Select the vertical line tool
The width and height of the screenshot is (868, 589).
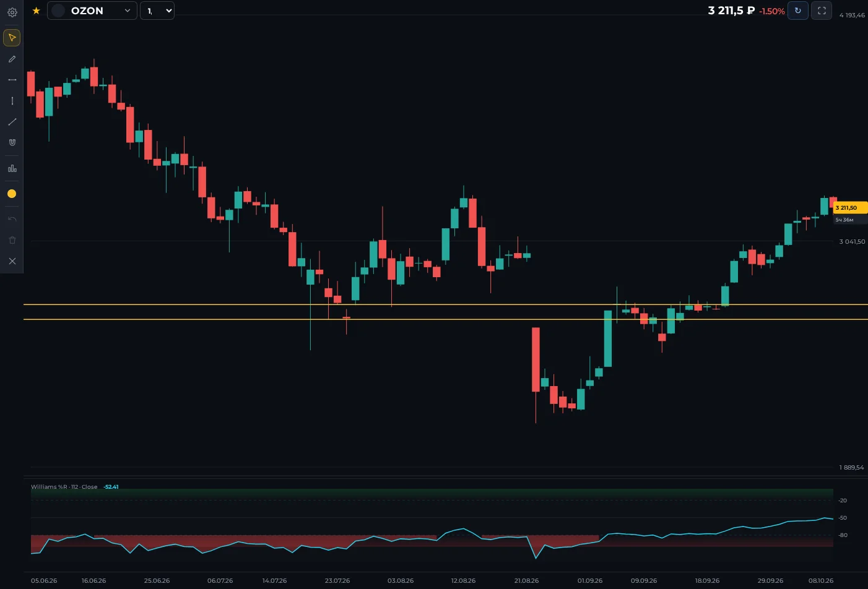[x=12, y=101]
